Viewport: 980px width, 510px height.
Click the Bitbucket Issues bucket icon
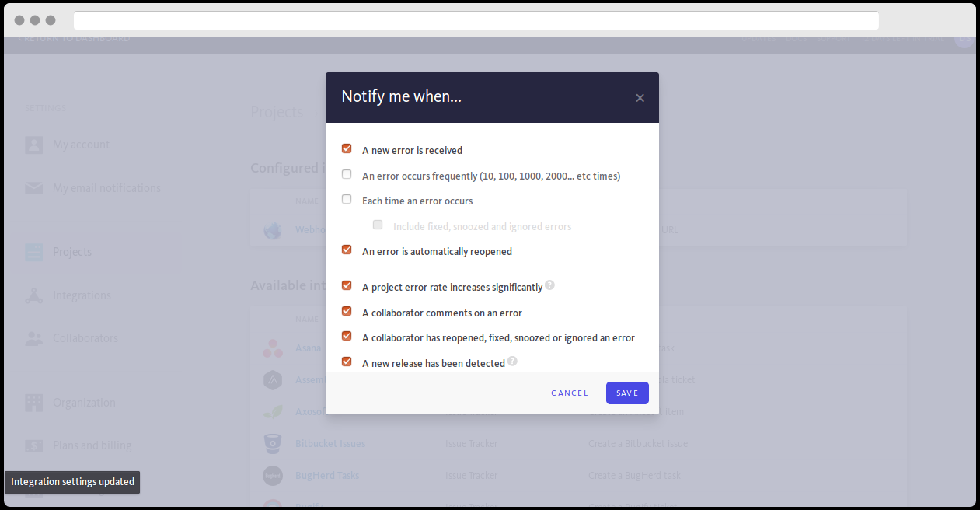[x=272, y=443]
